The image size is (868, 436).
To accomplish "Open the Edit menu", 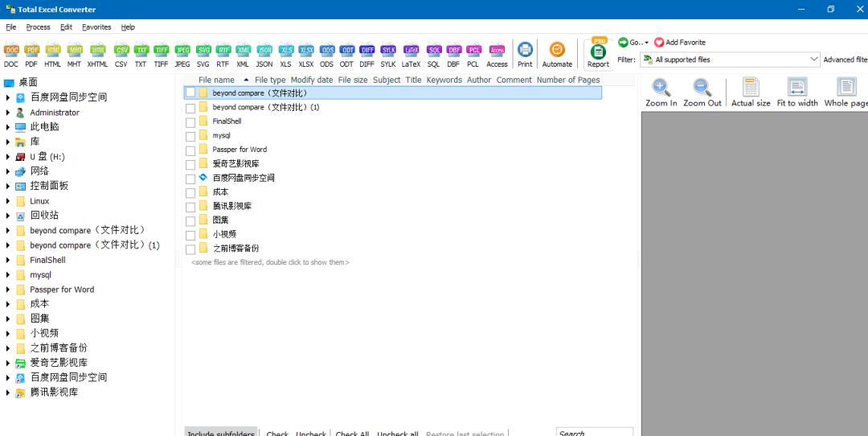I will click(x=67, y=27).
